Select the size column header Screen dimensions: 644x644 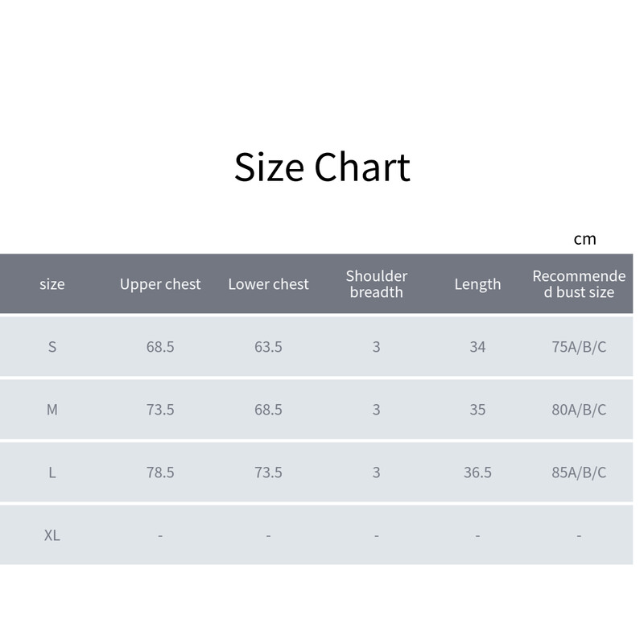(52, 284)
